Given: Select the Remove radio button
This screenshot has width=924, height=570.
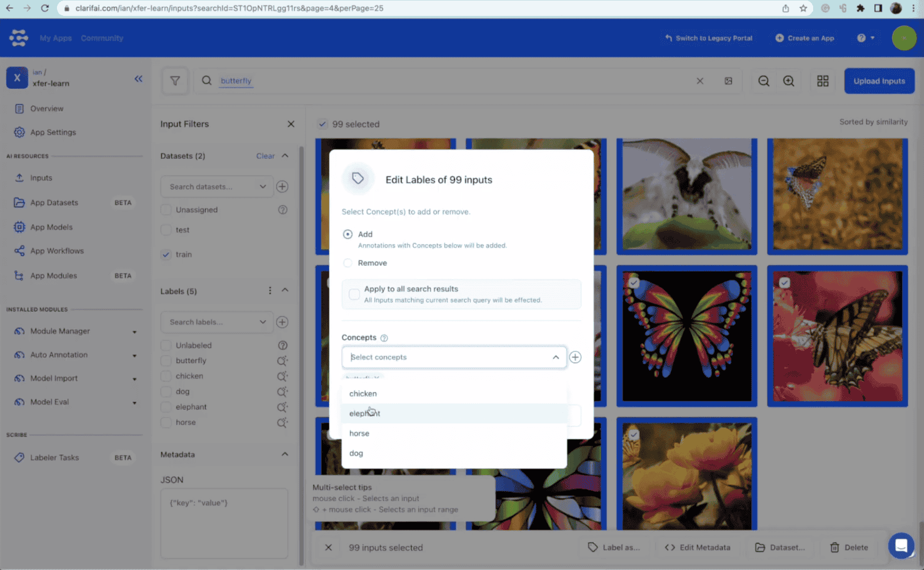Looking at the screenshot, I should point(348,263).
